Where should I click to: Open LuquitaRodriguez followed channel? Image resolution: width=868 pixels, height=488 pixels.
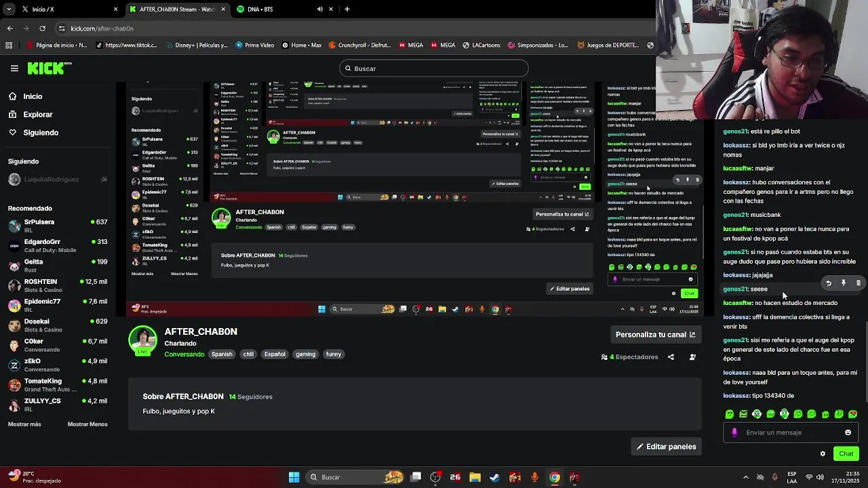point(58,179)
